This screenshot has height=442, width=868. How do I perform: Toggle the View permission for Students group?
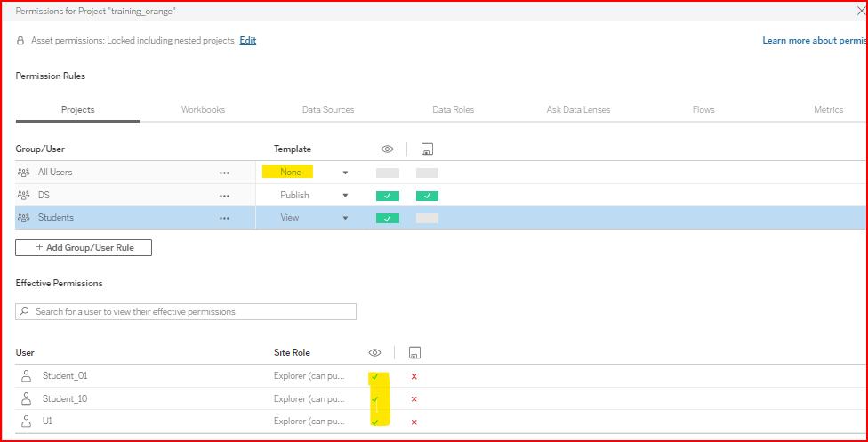tap(387, 218)
